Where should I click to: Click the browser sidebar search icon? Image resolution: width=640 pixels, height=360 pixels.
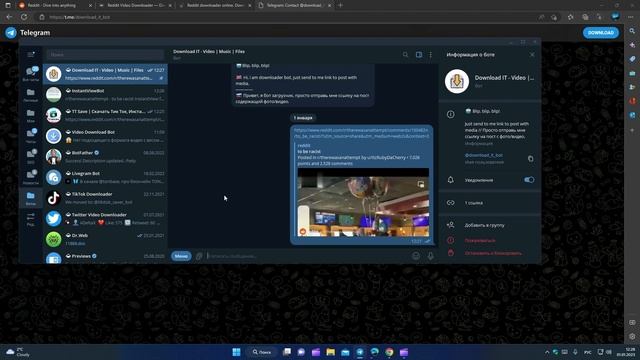pos(632,31)
